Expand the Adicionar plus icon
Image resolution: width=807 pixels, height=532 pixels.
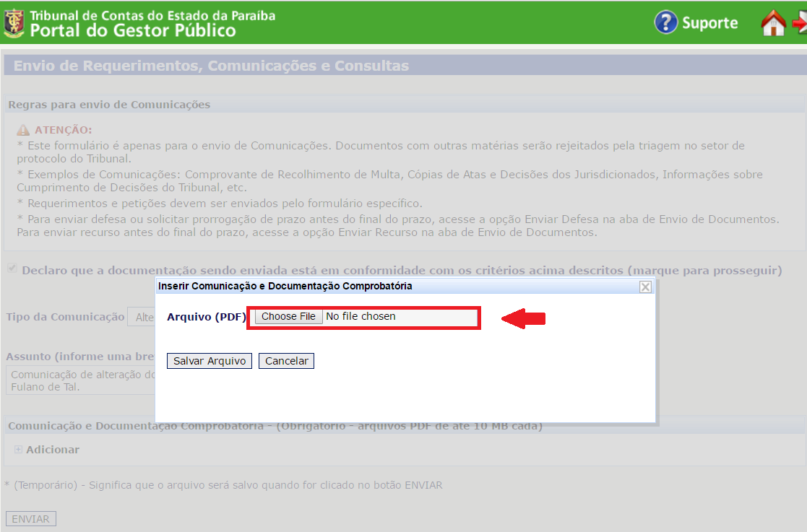coord(19,450)
